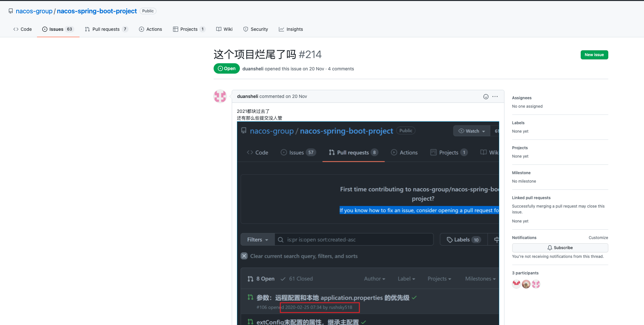Viewport: 644px width, 325px height.
Task: Open the second participant's photo avatar
Action: pos(526,284)
